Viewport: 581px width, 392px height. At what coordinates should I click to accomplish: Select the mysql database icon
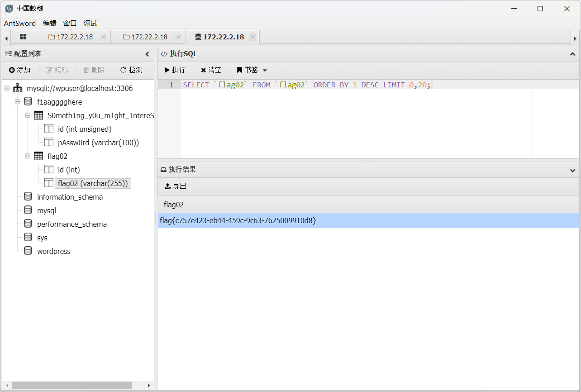pos(28,210)
